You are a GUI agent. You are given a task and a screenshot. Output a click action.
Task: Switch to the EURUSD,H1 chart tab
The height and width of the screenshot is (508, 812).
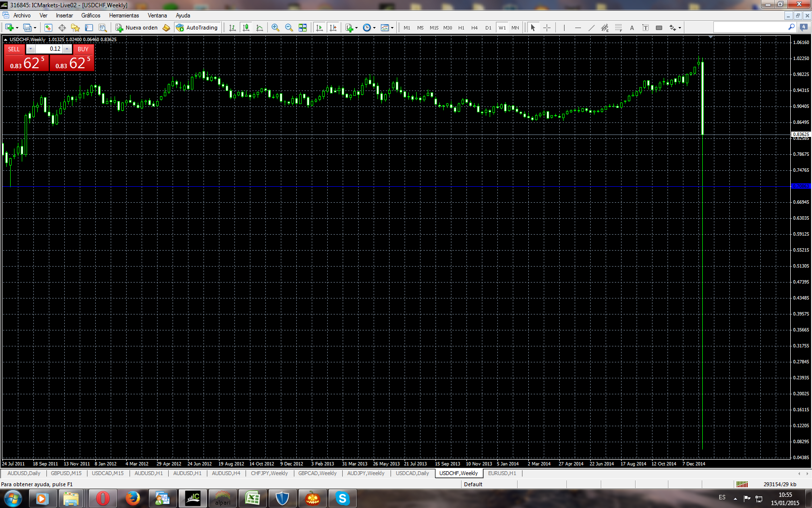[x=502, y=473]
